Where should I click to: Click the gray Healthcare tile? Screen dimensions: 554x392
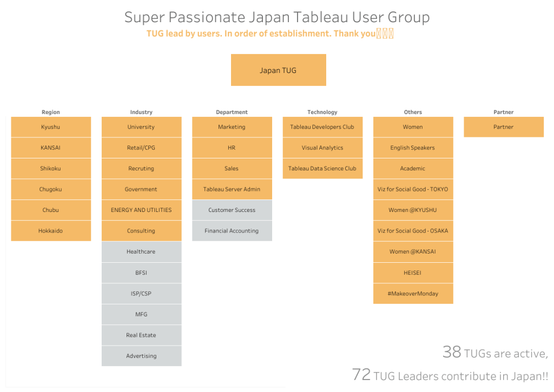(x=141, y=251)
